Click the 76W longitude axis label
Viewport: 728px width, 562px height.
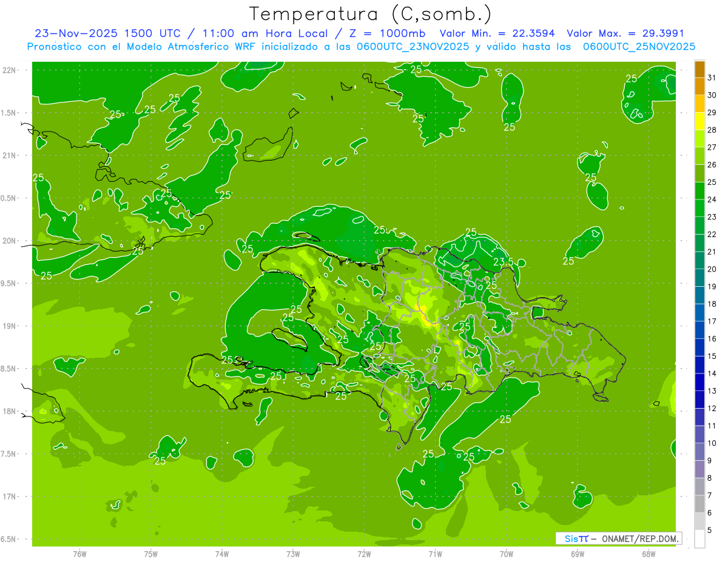click(79, 554)
